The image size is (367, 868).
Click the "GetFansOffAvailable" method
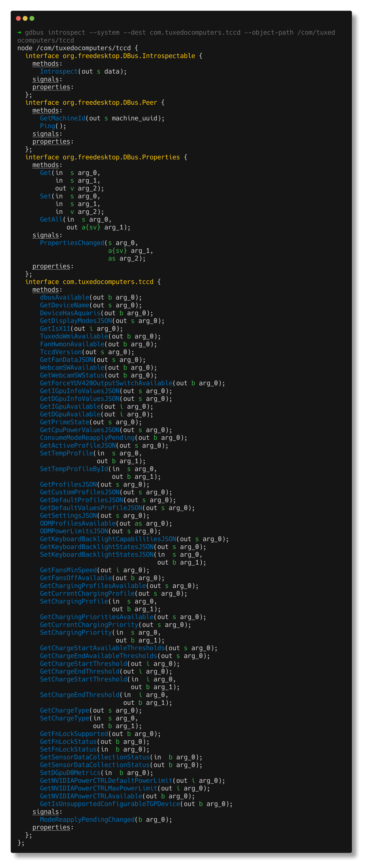click(76, 578)
